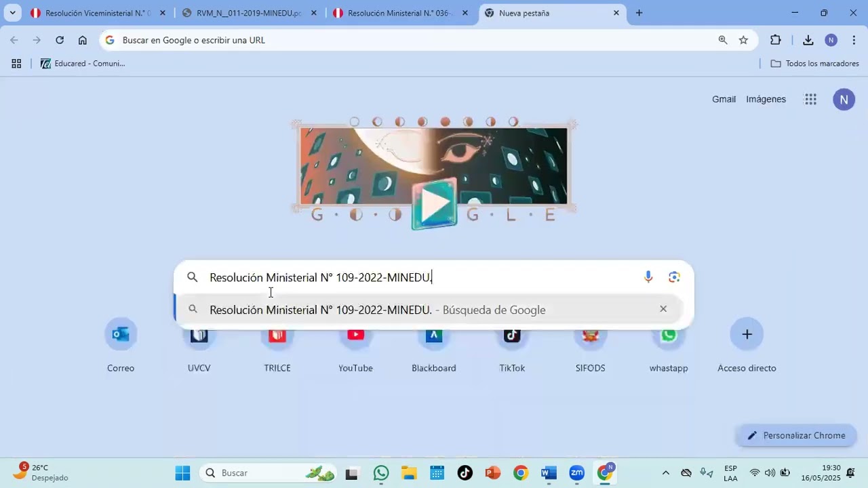Show hidden system tray icons
Image resolution: width=868 pixels, height=488 pixels.
pyautogui.click(x=665, y=473)
